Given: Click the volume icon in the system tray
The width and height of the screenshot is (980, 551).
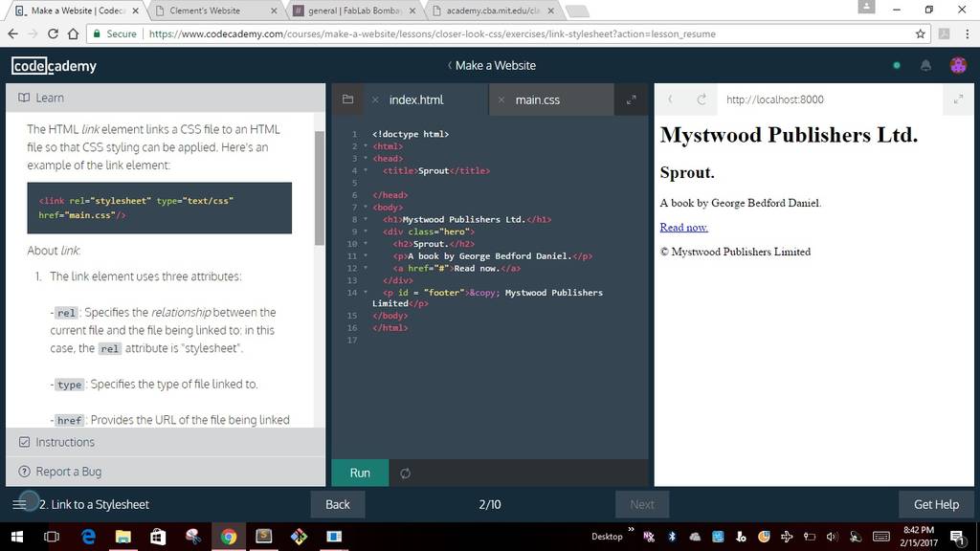Looking at the screenshot, I should click(832, 536).
